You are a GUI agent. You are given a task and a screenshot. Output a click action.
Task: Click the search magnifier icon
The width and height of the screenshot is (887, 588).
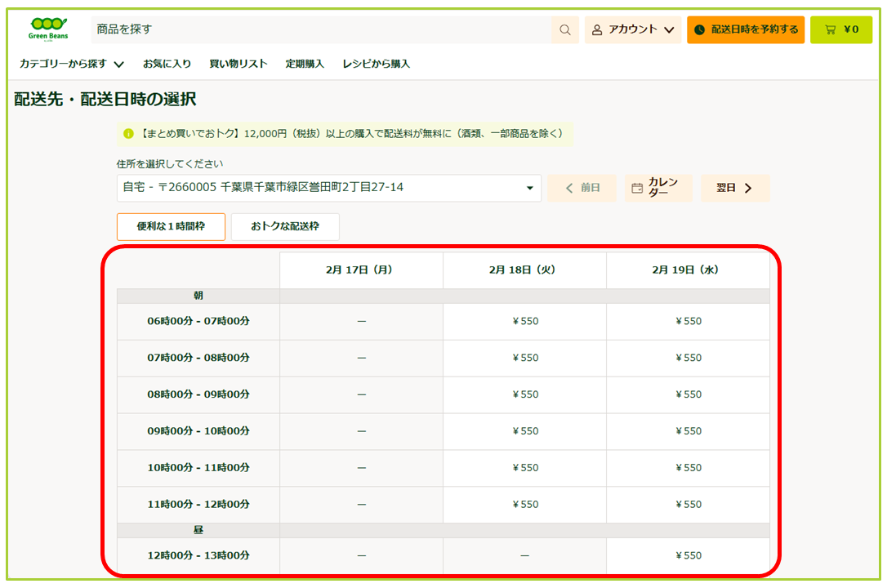pos(564,29)
